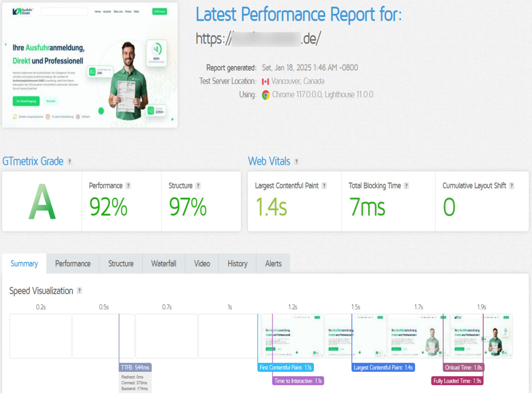Click the 97% structure score
The width and height of the screenshot is (532, 399).
[188, 207]
